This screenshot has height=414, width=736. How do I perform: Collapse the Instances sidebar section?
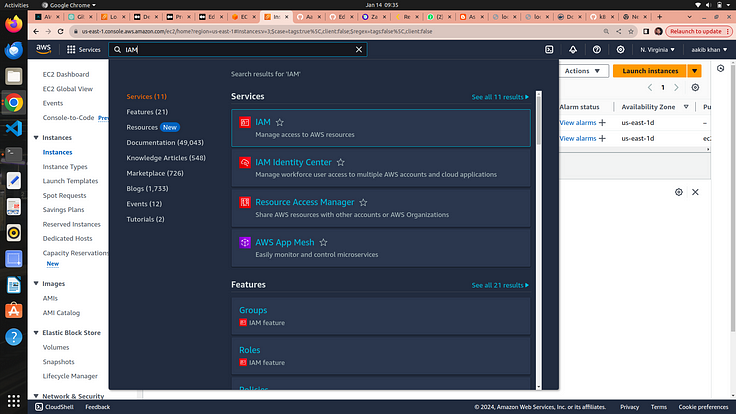click(x=36, y=138)
